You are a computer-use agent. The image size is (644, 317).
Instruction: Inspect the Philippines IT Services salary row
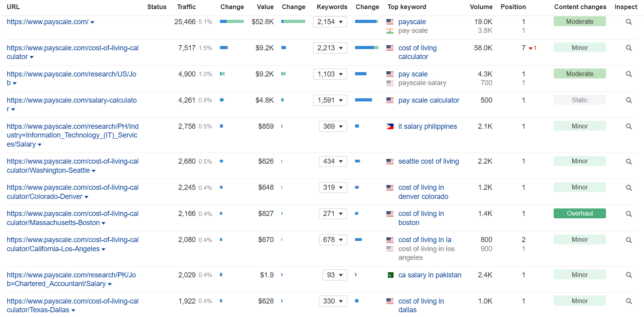point(629,126)
